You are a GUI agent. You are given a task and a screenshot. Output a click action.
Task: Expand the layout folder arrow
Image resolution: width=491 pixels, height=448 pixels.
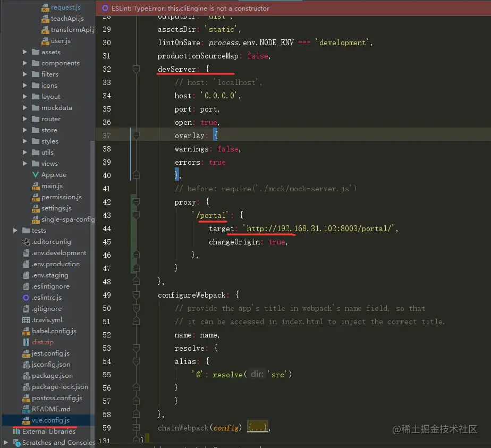[x=25, y=96]
